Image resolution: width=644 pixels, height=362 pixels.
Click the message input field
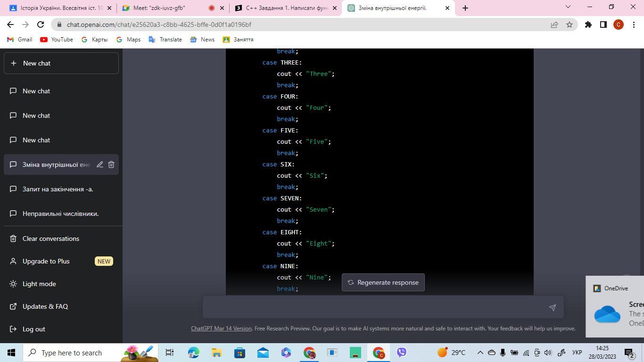tap(375, 307)
